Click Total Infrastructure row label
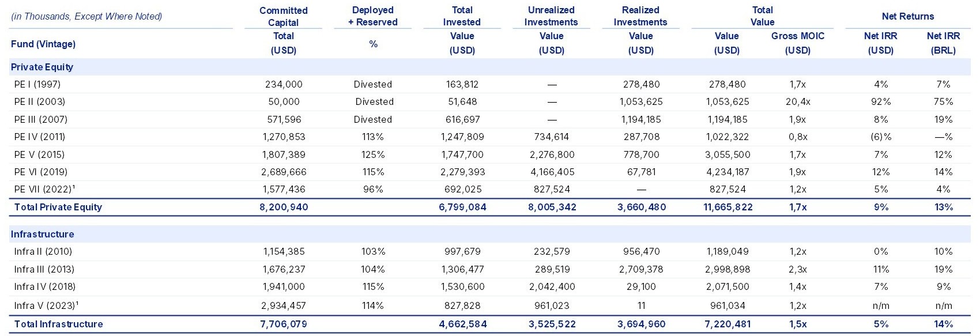The image size is (980, 336). click(x=58, y=324)
